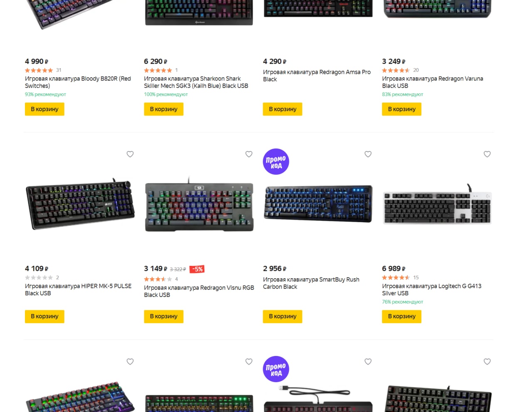The height and width of the screenshot is (412, 532).
Task: Click star rating of Logitech G G413
Action: [396, 277]
